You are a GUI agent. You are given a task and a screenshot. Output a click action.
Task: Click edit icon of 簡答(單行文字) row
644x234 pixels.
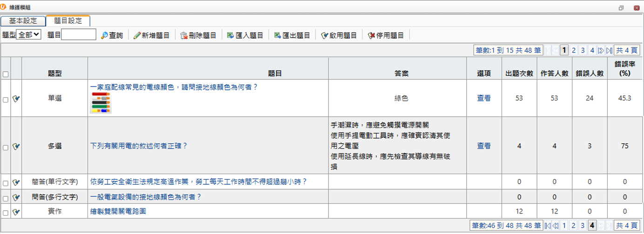click(16, 182)
